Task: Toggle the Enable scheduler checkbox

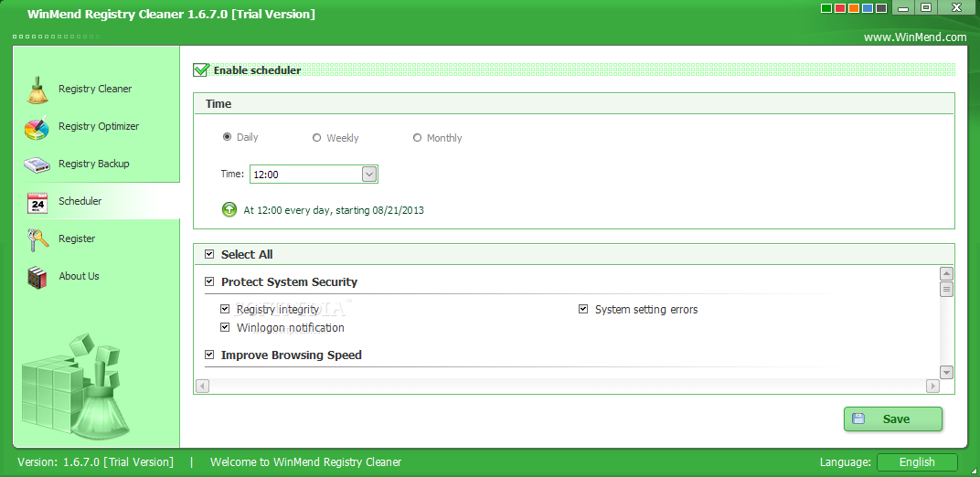Action: coord(200,70)
